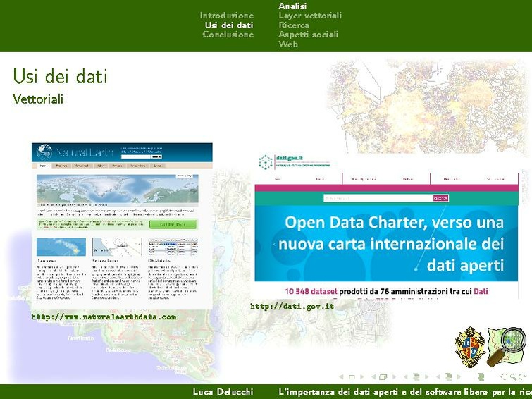Click the 'Vettoriali' subtitle
This screenshot has height=399, width=532.
(38, 99)
